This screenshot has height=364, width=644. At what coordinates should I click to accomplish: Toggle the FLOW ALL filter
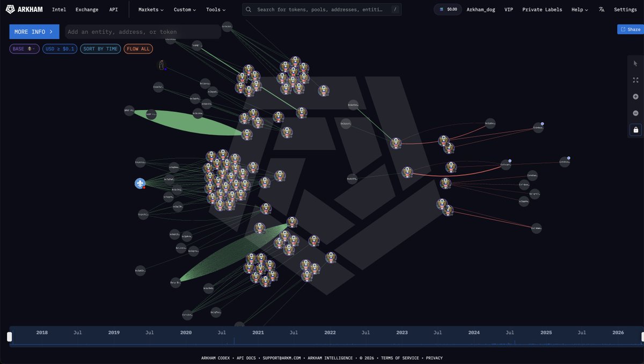138,49
